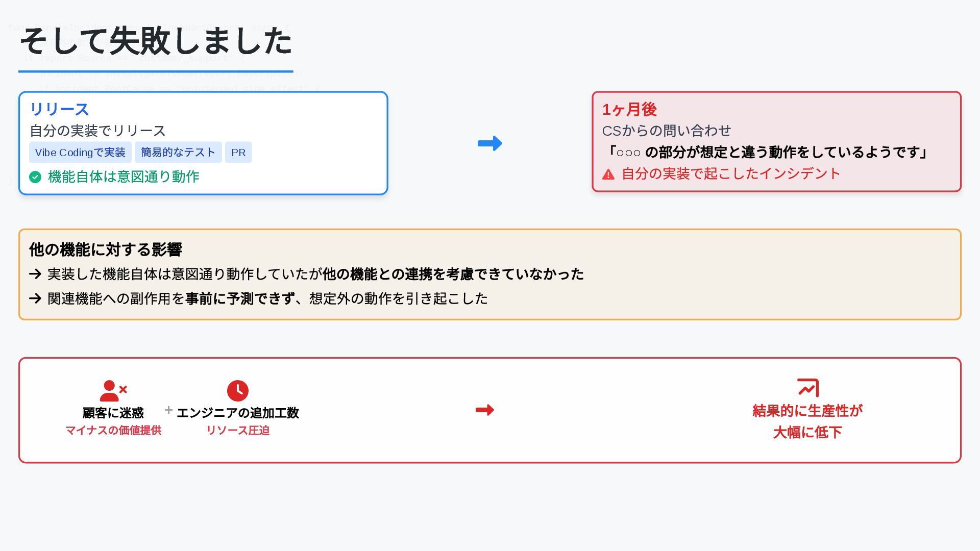Select the 'Vibe Codingで実装' tag
This screenshot has width=980, height=551.
coord(80,153)
